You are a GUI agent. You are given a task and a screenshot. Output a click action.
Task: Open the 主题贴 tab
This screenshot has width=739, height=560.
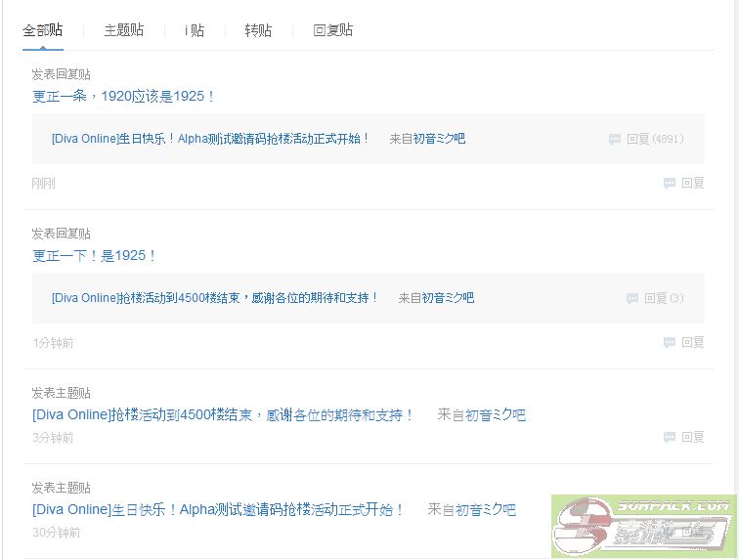tap(124, 30)
